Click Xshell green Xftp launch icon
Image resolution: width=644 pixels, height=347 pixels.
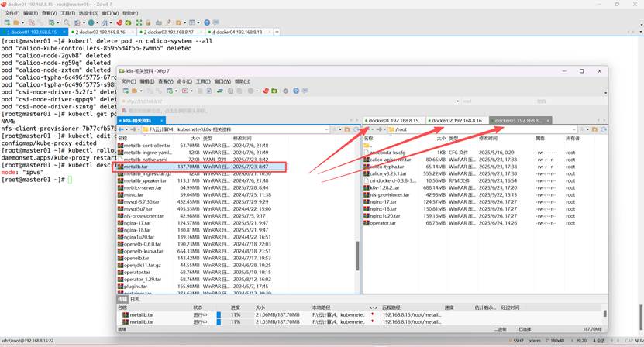128,22
